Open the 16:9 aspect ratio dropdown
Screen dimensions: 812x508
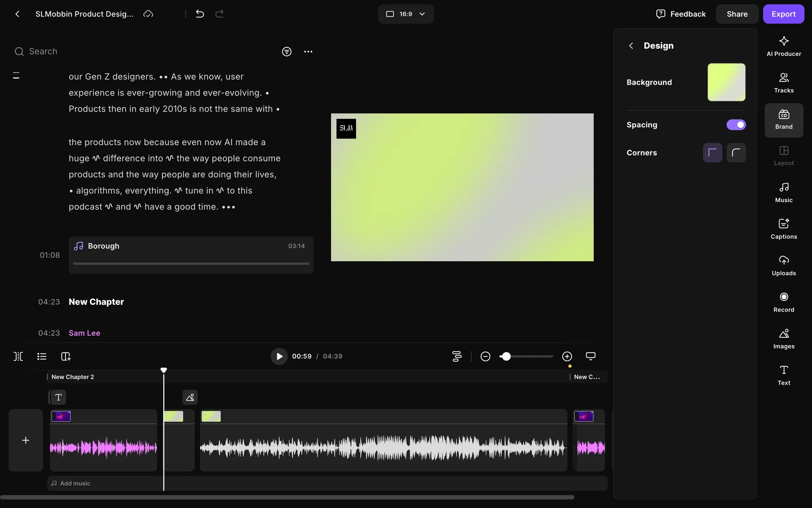coord(405,14)
